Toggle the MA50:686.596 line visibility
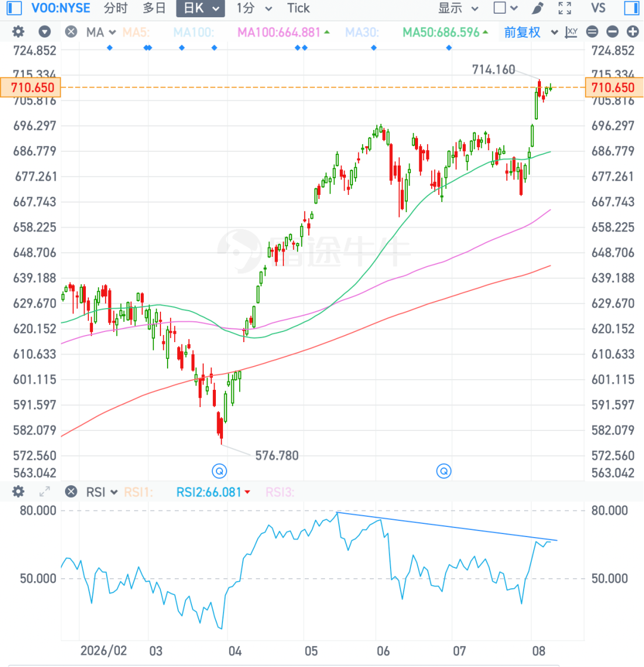 pyautogui.click(x=445, y=32)
